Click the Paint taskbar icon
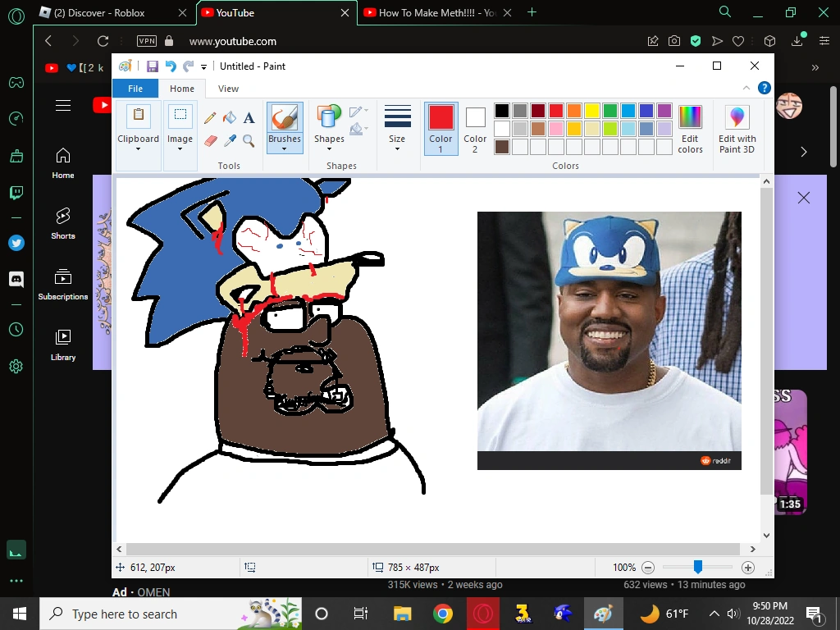This screenshot has height=630, width=840. pyautogui.click(x=603, y=614)
